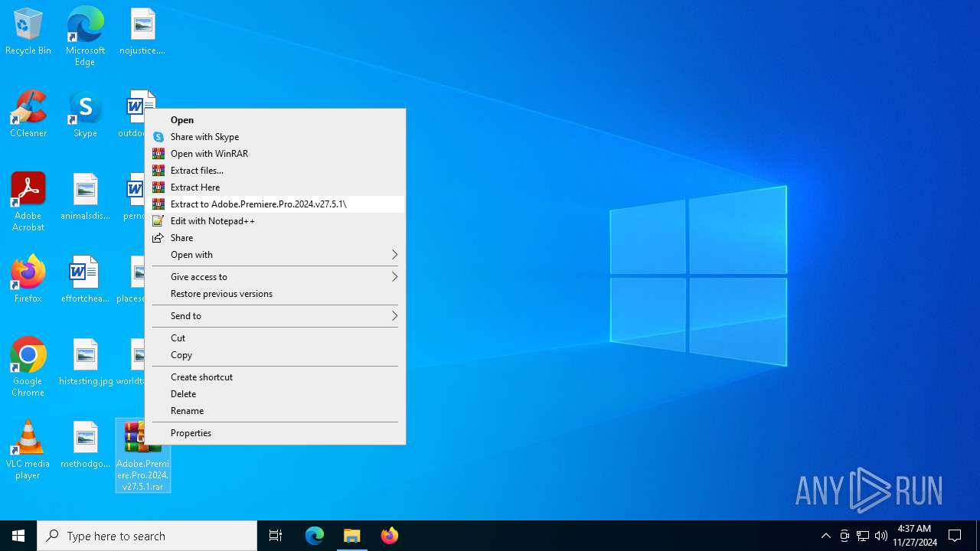Choose Edit with Notepad++ menu entry
Viewport: 980px width, 551px height.
coord(275,221)
